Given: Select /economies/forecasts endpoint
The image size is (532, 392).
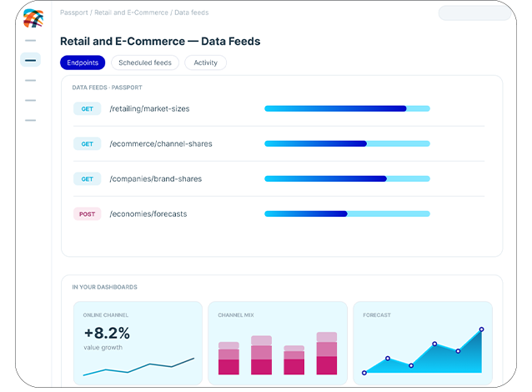Looking at the screenshot, I should point(148,214).
